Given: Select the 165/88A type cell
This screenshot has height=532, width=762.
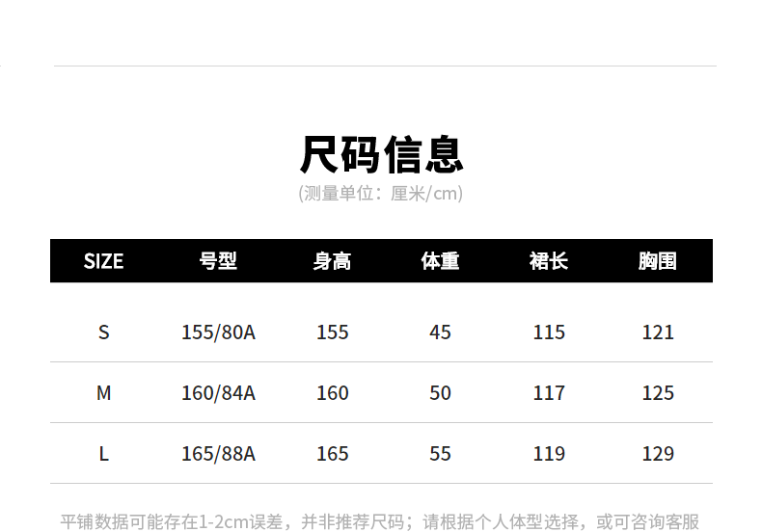Looking at the screenshot, I should coord(218,454).
